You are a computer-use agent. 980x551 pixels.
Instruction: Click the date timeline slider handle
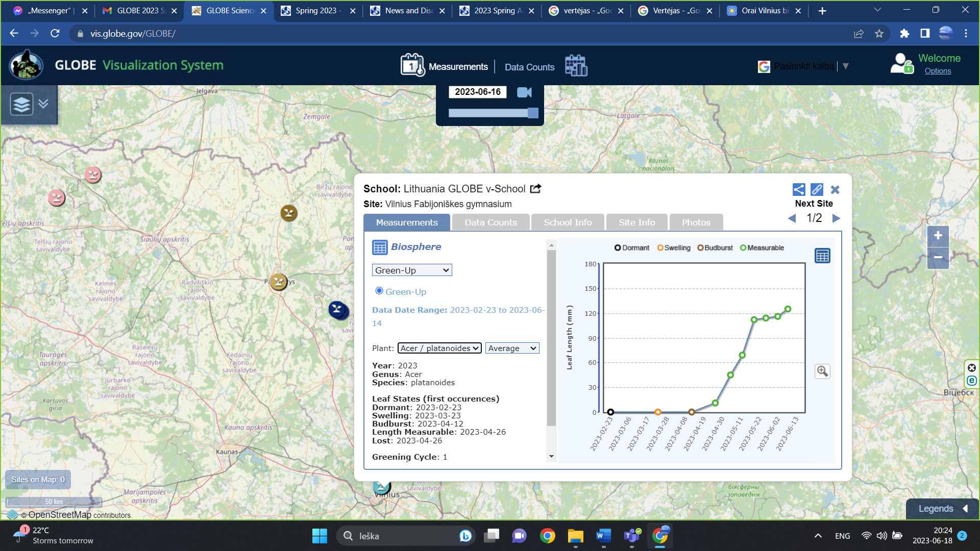tap(533, 113)
